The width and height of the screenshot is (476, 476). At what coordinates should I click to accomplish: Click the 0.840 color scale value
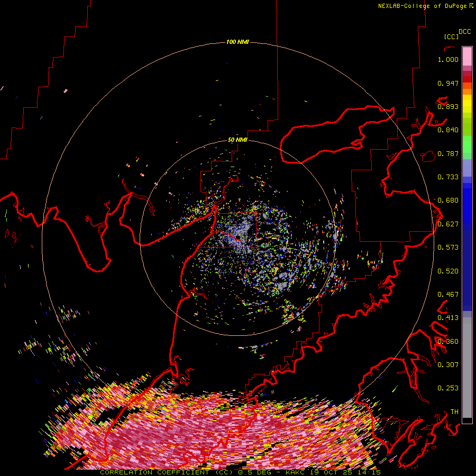click(448, 130)
